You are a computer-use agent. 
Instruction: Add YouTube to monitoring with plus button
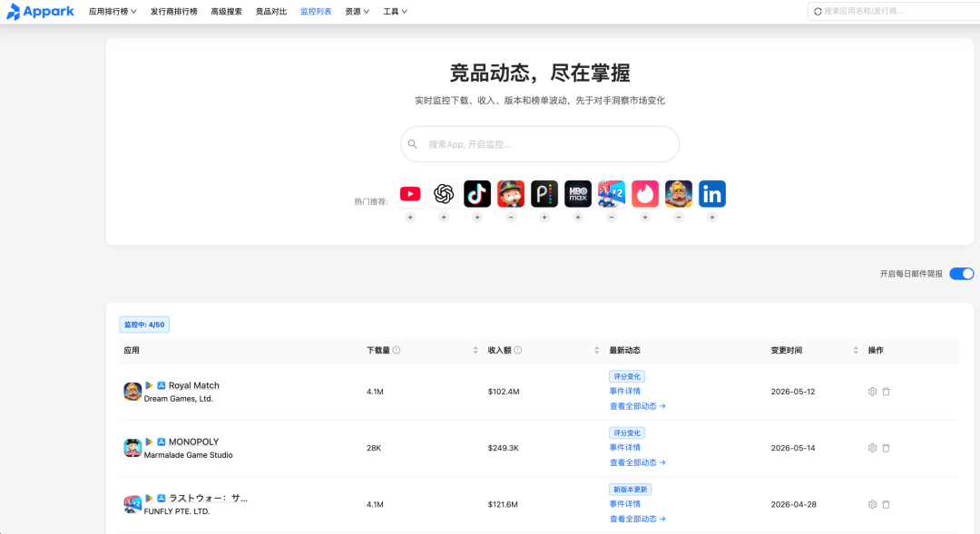click(410, 218)
